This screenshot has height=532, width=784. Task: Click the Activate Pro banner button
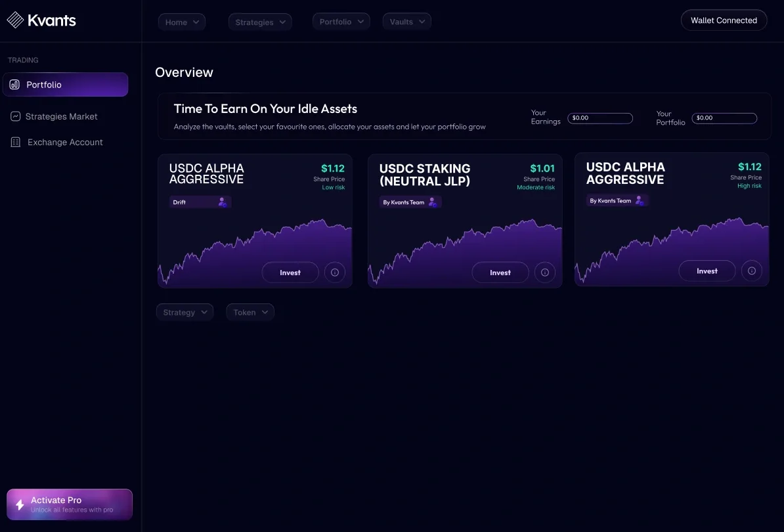pyautogui.click(x=70, y=504)
